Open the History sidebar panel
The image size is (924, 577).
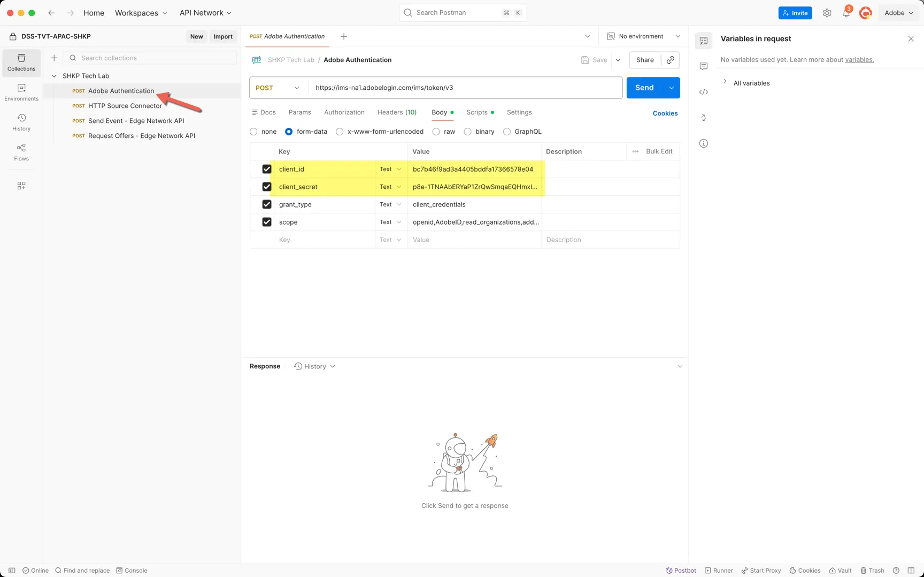[x=21, y=122]
